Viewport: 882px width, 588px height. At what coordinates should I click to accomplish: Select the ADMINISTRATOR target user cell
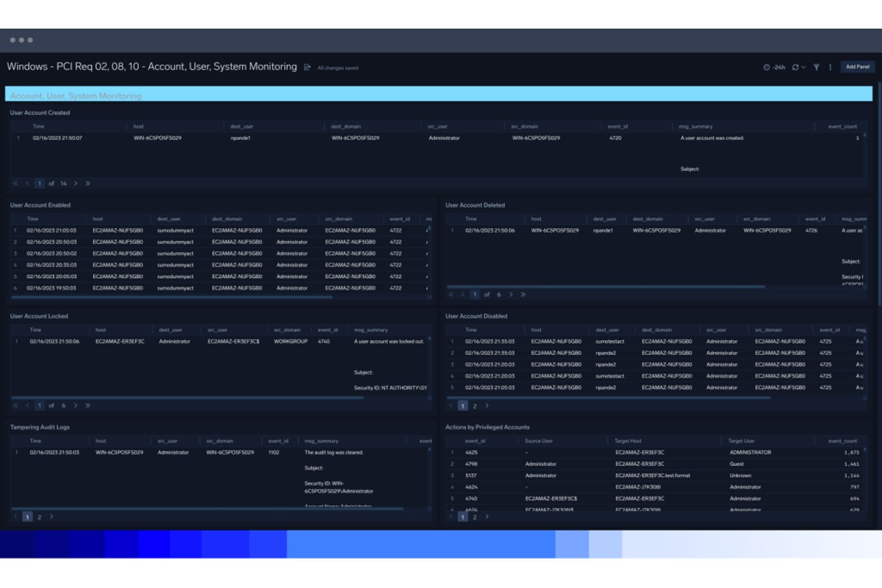[x=750, y=452]
